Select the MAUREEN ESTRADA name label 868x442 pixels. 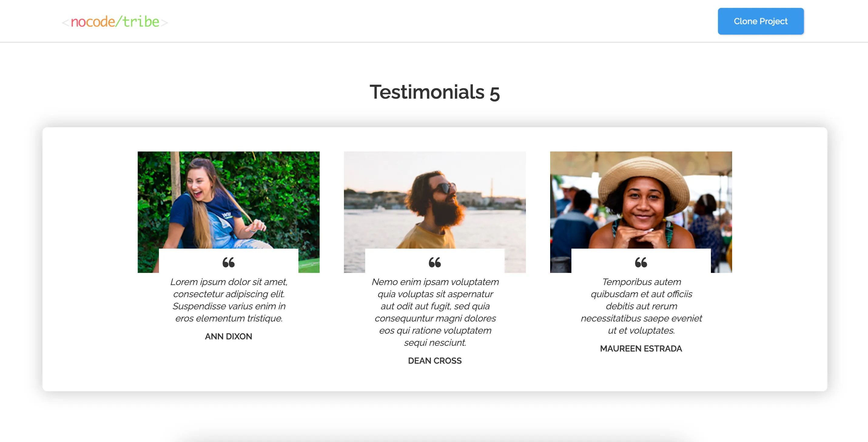[641, 348]
